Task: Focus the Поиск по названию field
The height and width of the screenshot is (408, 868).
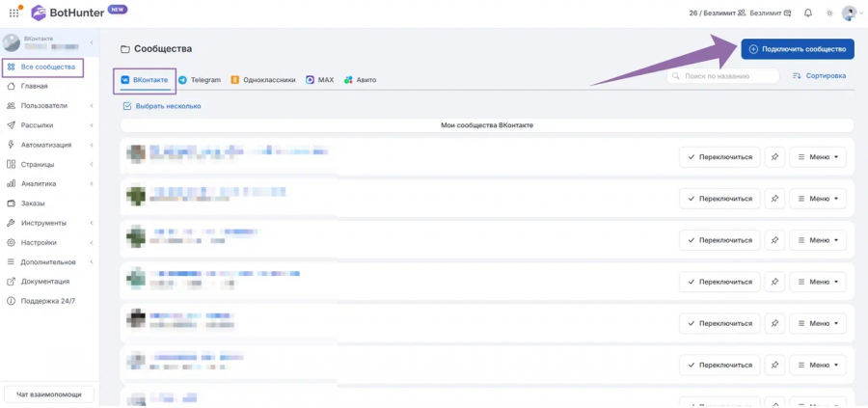Action: point(722,76)
